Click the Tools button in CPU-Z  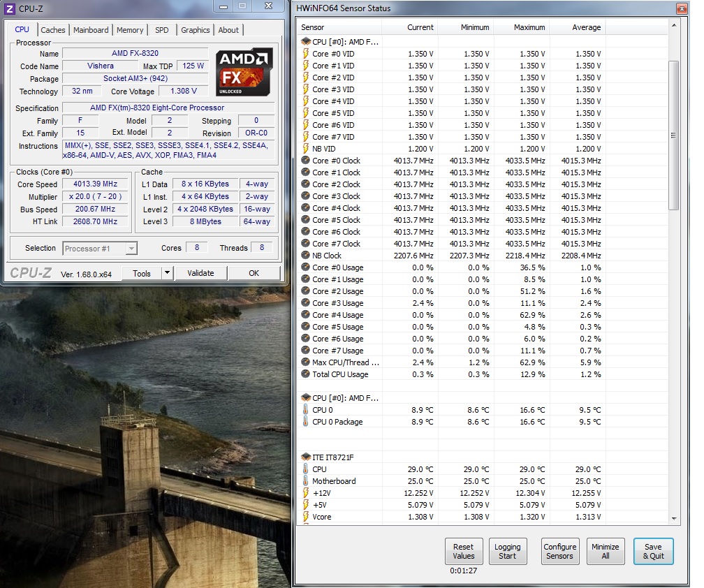click(x=141, y=273)
